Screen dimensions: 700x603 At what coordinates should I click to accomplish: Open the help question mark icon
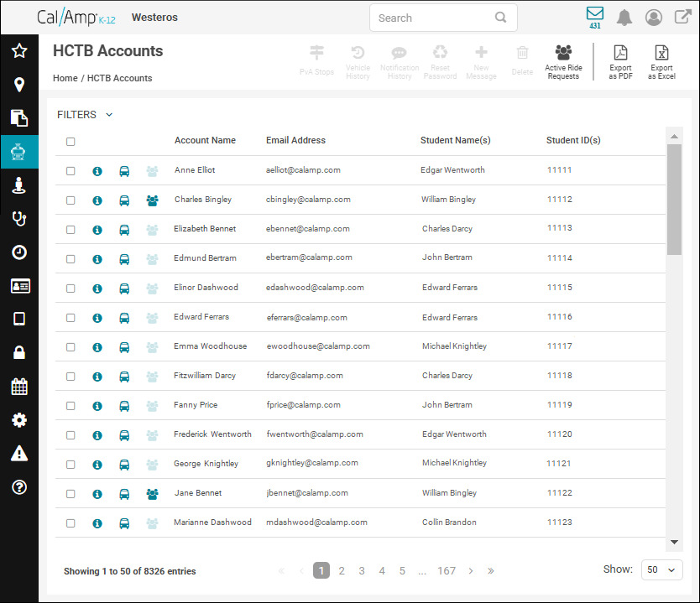click(x=19, y=487)
